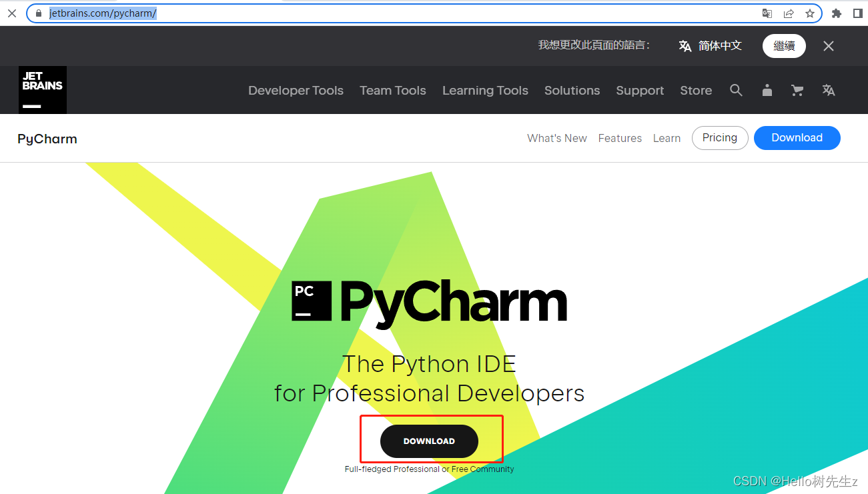Click the 繼續 continue button

click(784, 46)
